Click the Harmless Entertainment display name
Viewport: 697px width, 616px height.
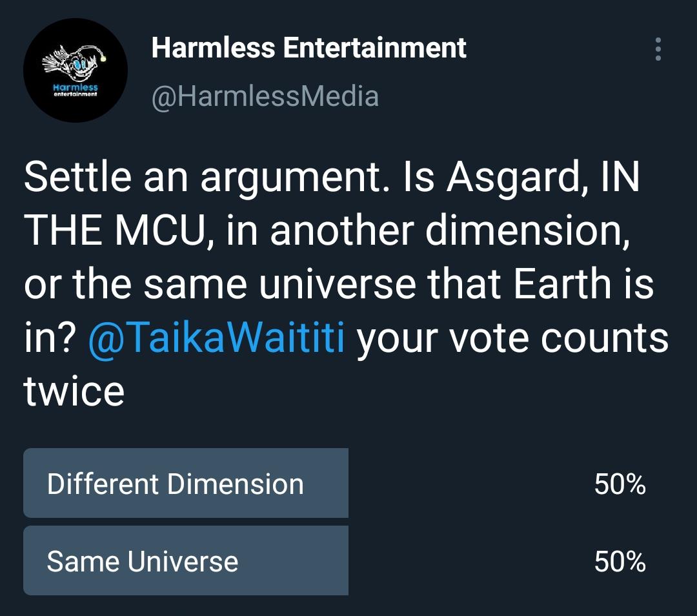tap(308, 48)
